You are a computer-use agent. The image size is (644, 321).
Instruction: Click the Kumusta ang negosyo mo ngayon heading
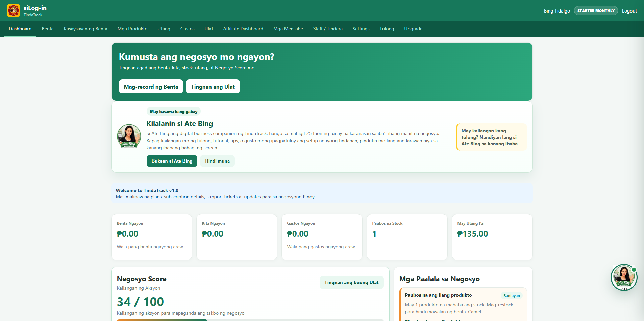[197, 57]
